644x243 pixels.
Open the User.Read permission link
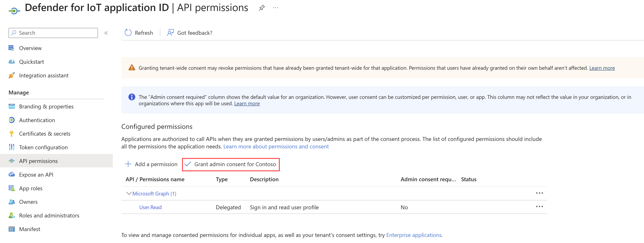[150, 207]
